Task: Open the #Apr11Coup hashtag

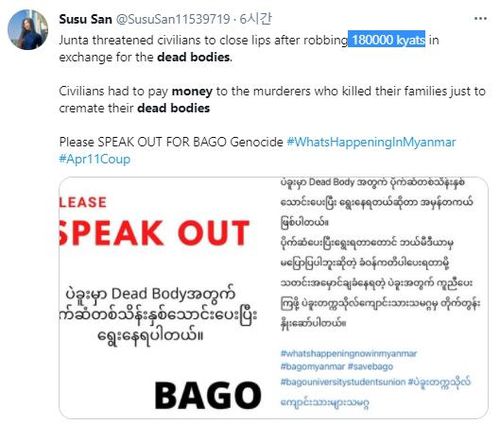Action: (x=95, y=159)
